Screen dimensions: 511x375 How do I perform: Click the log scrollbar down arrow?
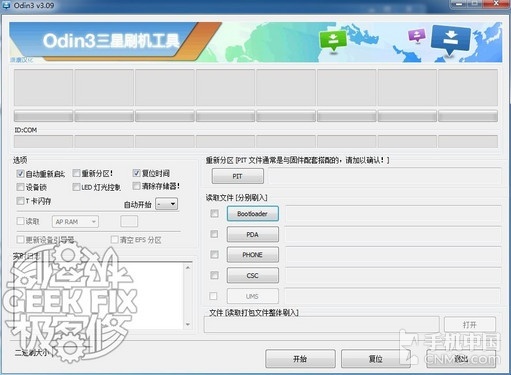coord(188,324)
